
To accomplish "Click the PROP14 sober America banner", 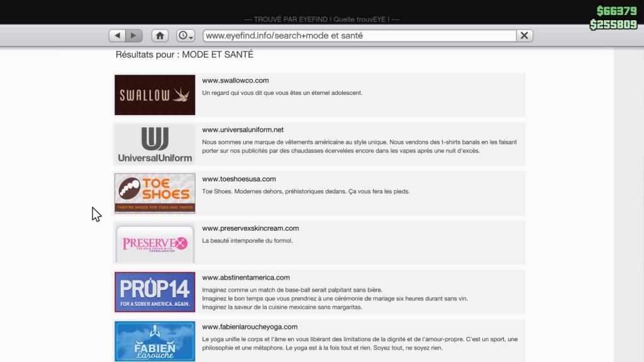I will coord(155,292).
